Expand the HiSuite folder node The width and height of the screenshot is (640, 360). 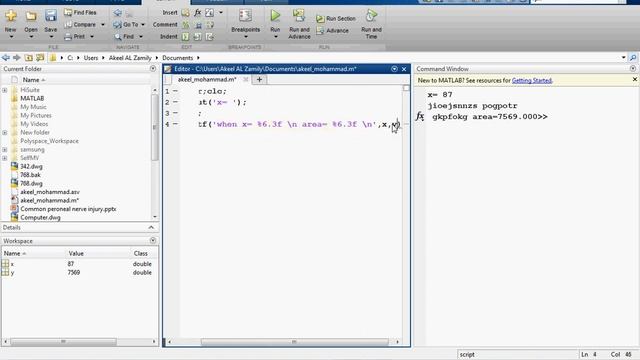pos(5,90)
